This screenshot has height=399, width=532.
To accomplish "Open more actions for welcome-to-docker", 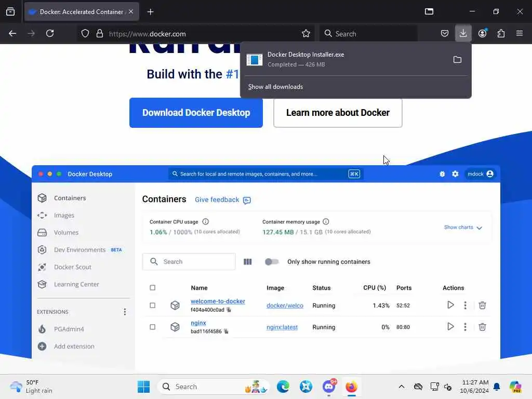I will click(465, 305).
